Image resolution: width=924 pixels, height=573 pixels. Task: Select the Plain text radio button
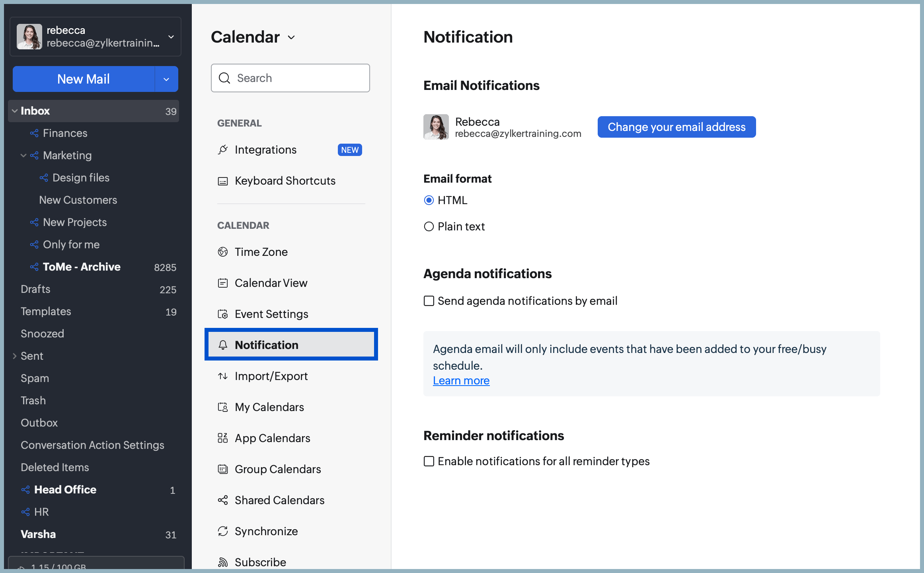(429, 226)
